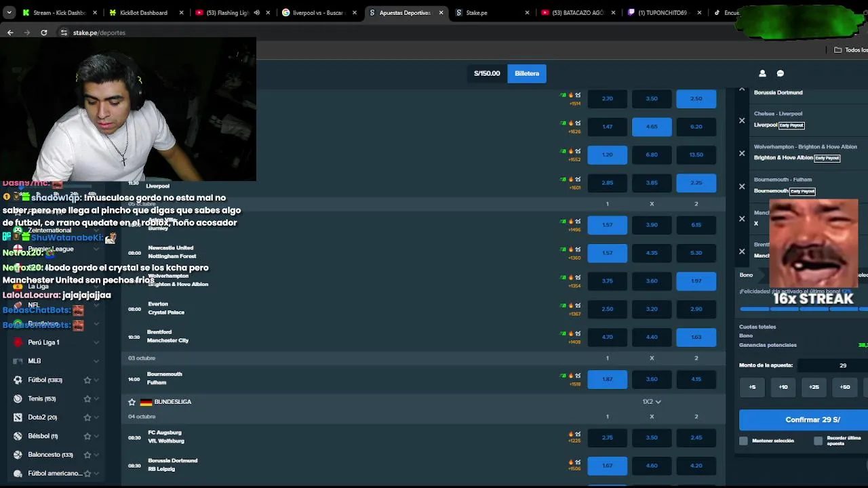Image resolution: width=868 pixels, height=488 pixels.
Task: Add +5 to bet amount
Action: tap(752, 387)
